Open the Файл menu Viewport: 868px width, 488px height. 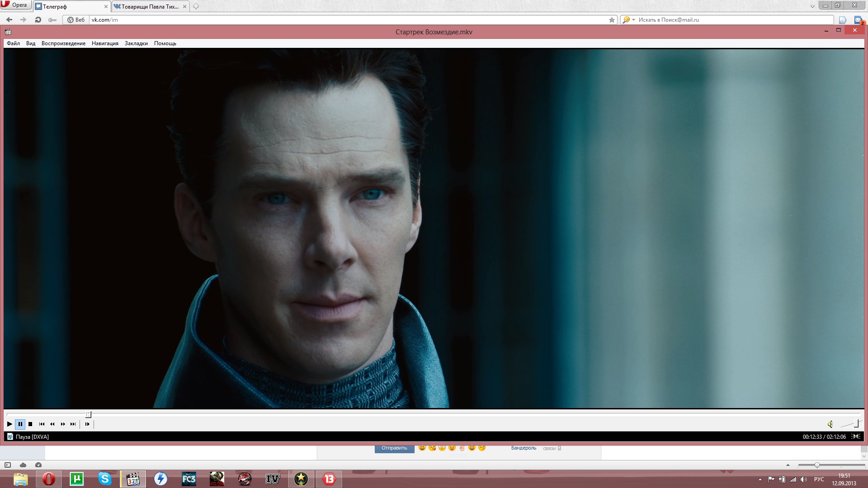click(x=13, y=43)
